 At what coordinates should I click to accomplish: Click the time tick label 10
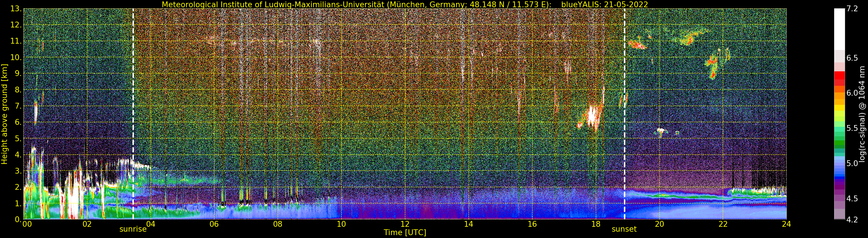pyautogui.click(x=341, y=224)
